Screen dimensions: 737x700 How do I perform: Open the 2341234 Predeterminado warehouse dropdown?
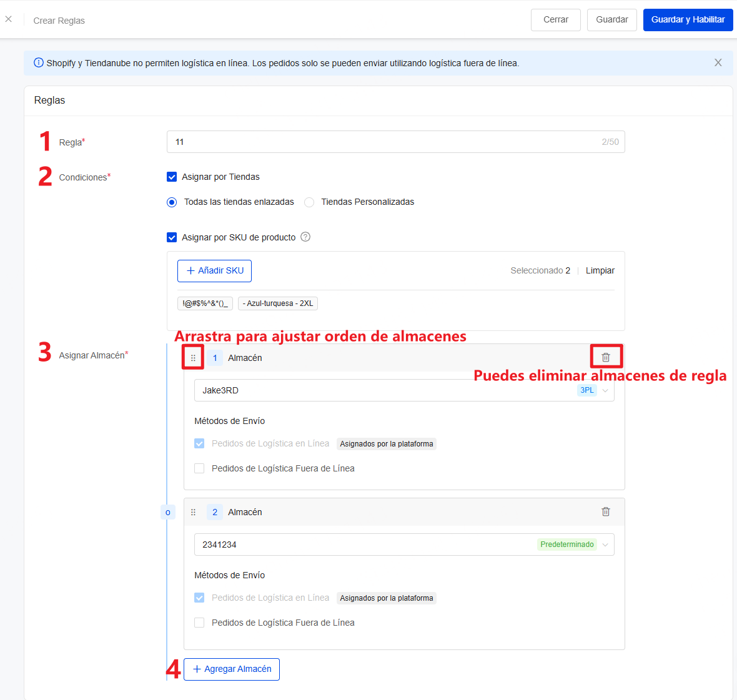[604, 544]
